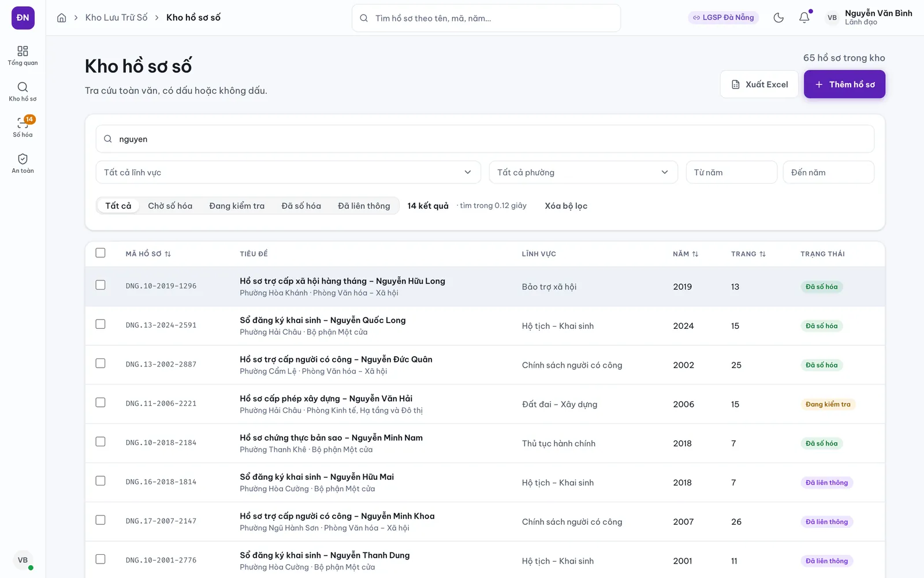Check row DNG.16-2018-1814
Viewport: 924px width, 578px height.
100,481
